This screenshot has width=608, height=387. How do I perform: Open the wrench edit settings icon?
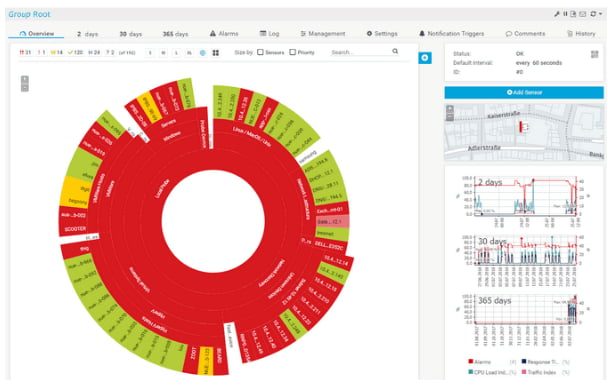(x=557, y=14)
